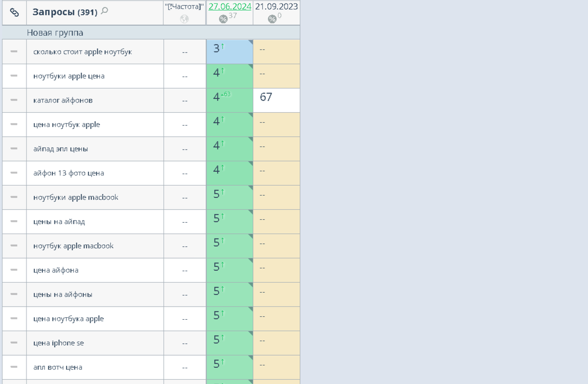Click position 5 cell for 'цены на айпад'
The height and width of the screenshot is (384, 588).
[x=230, y=222]
